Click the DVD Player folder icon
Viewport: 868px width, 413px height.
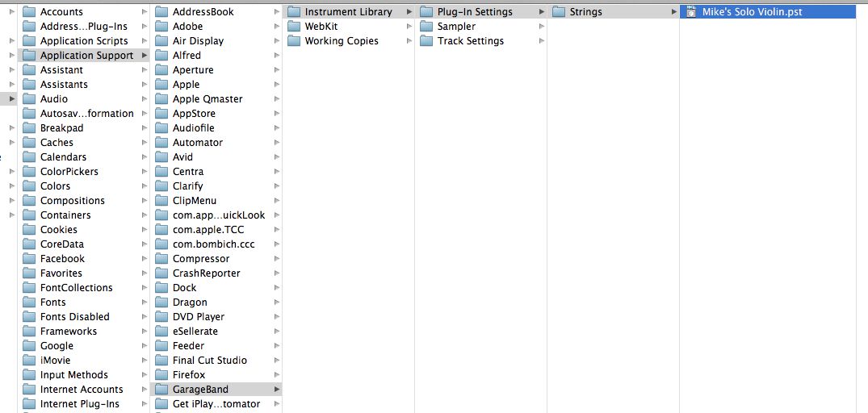point(161,317)
